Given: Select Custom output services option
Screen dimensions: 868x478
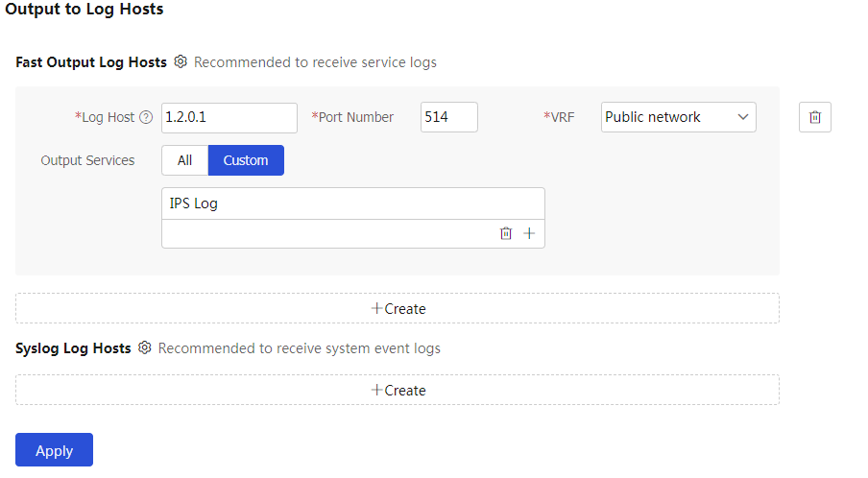Looking at the screenshot, I should coord(246,160).
